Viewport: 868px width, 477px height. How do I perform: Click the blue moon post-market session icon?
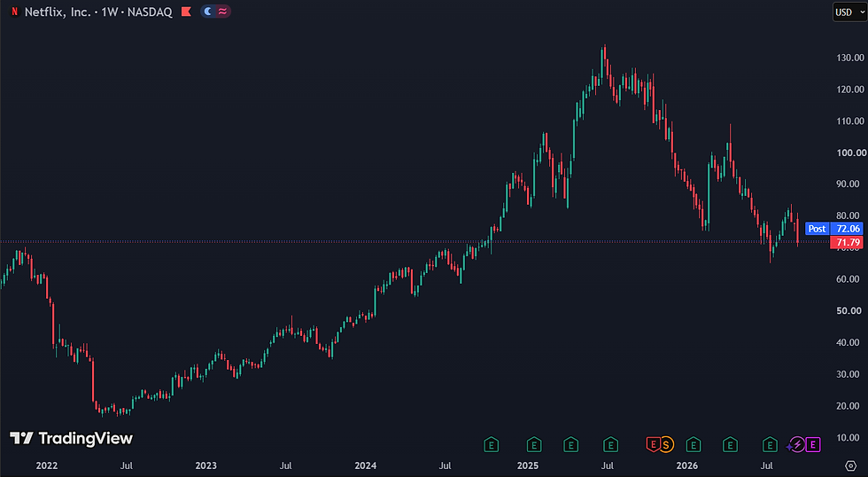pyautogui.click(x=207, y=12)
